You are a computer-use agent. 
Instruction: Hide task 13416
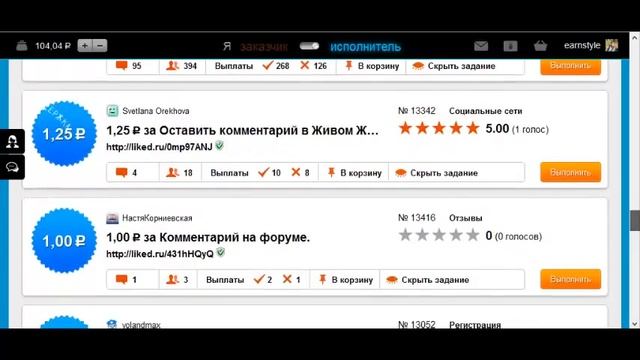pos(427,280)
